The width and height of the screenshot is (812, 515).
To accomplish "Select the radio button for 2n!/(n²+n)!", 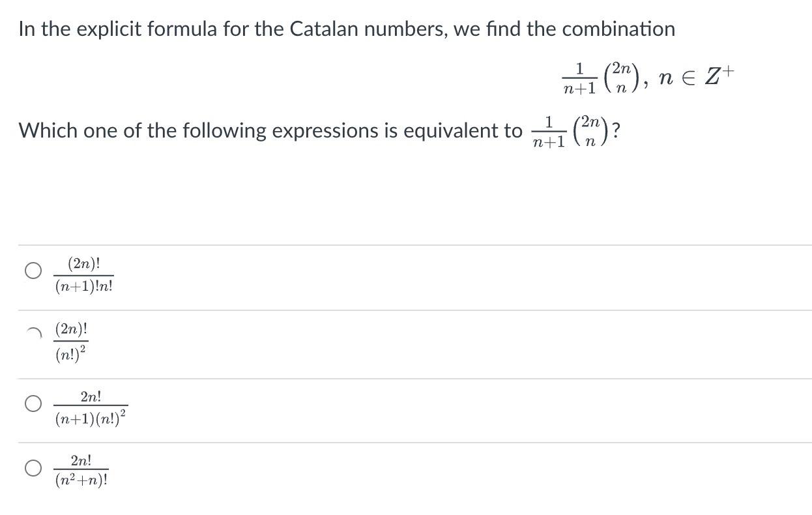I will tap(33, 467).
